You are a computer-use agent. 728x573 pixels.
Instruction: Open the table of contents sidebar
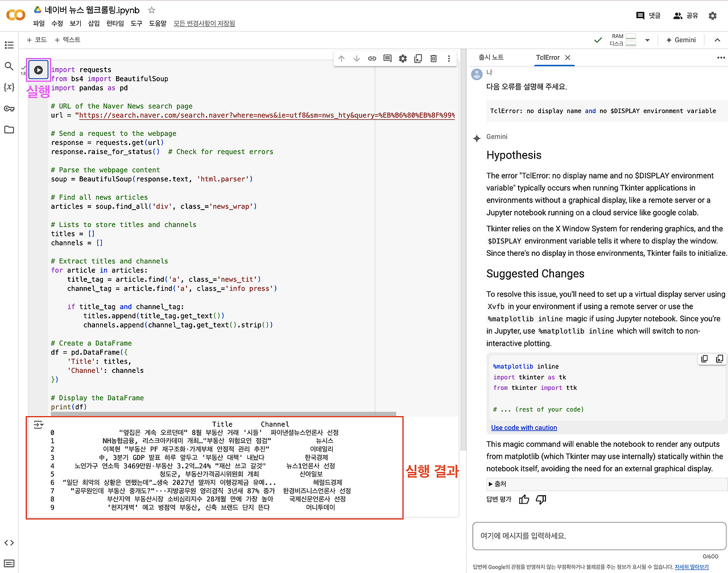9,45
